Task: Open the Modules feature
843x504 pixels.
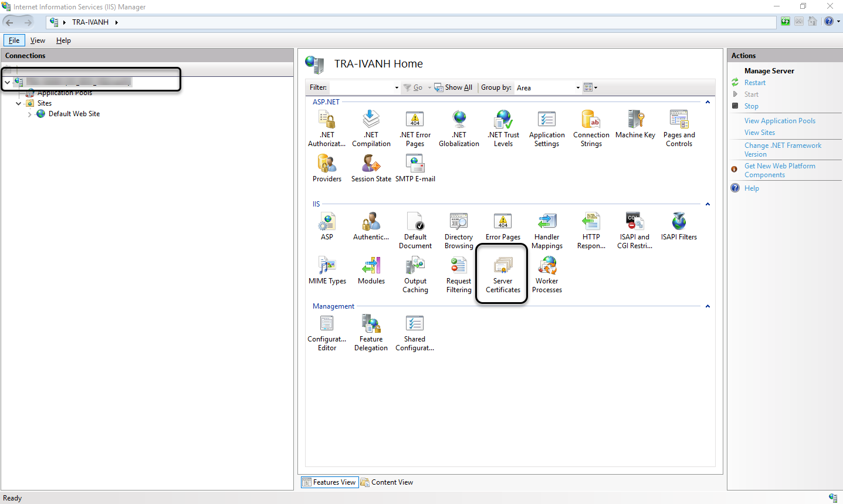Action: coord(371,270)
